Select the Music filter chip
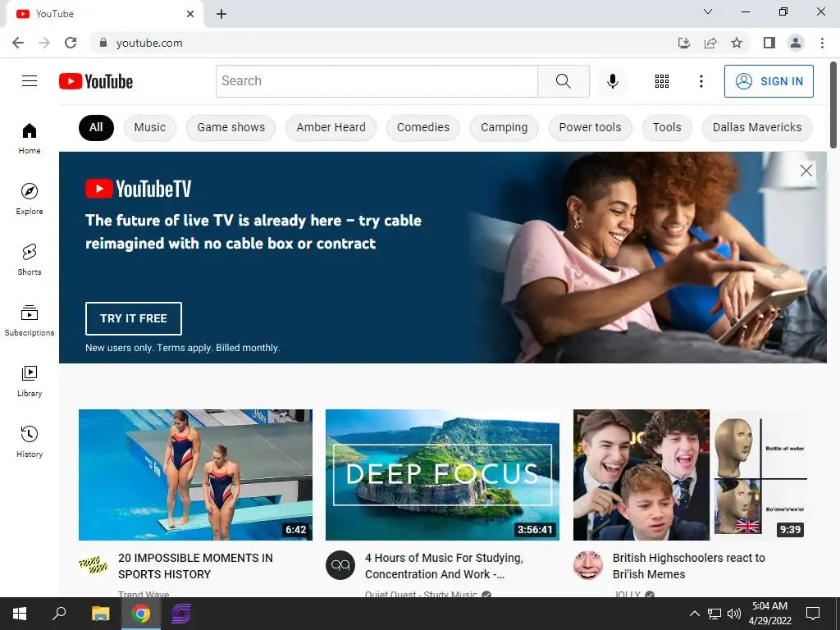 (150, 127)
